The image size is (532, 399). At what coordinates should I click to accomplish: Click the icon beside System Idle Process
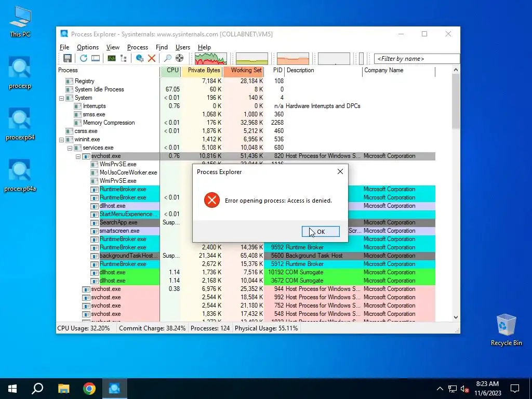click(x=69, y=89)
